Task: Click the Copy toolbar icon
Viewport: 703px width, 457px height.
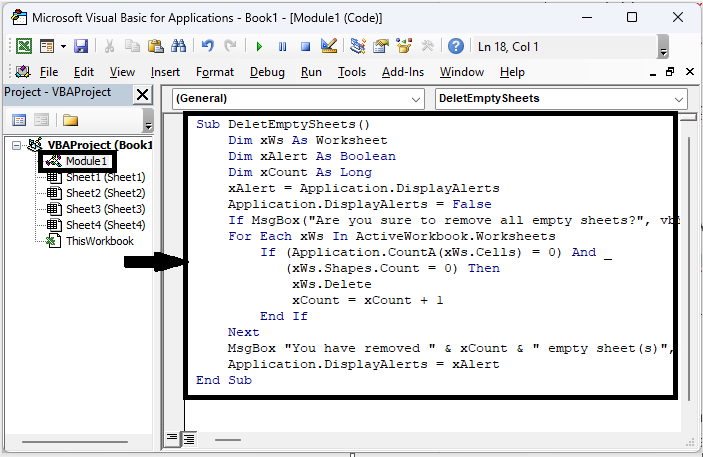Action: coord(132,46)
